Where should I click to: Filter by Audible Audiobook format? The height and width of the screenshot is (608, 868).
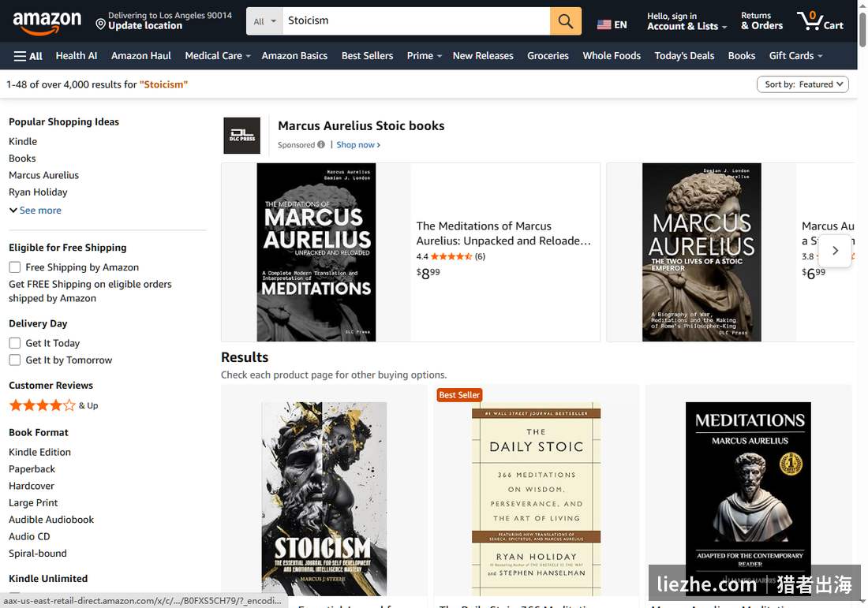[51, 520]
